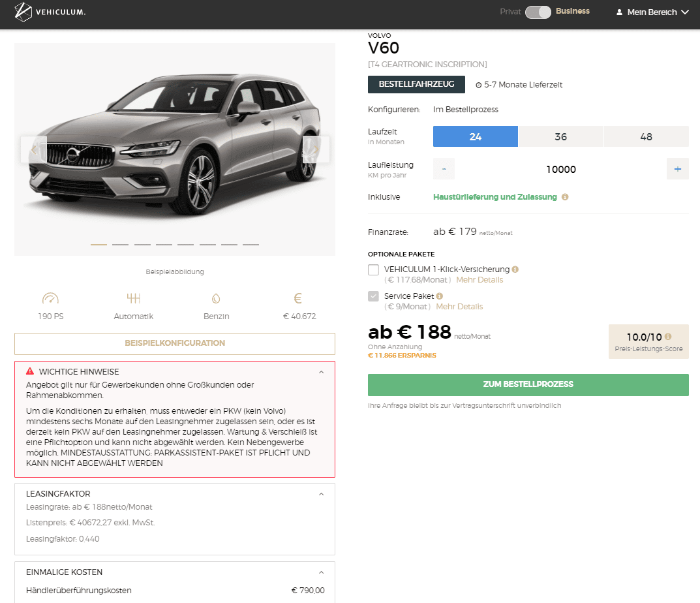Screen dimensions: 700x603
Task: Click info icon beside Service Paket
Action: pyautogui.click(x=439, y=296)
